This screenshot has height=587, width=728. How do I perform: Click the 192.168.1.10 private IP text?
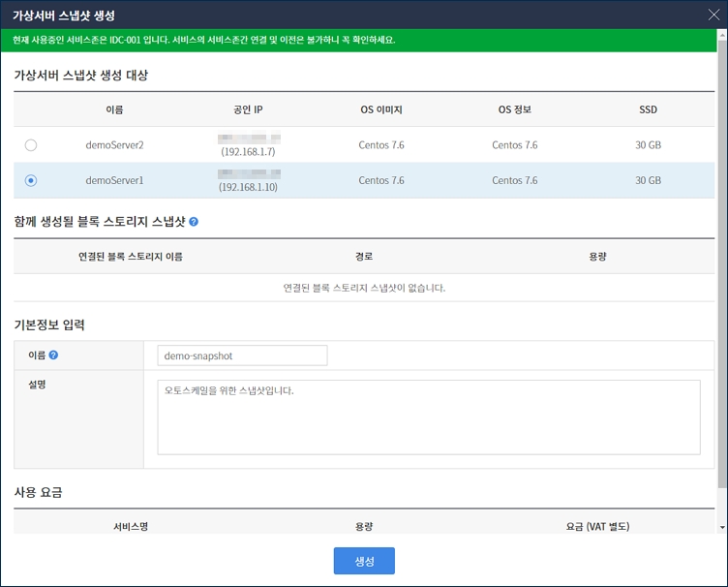coord(248,187)
